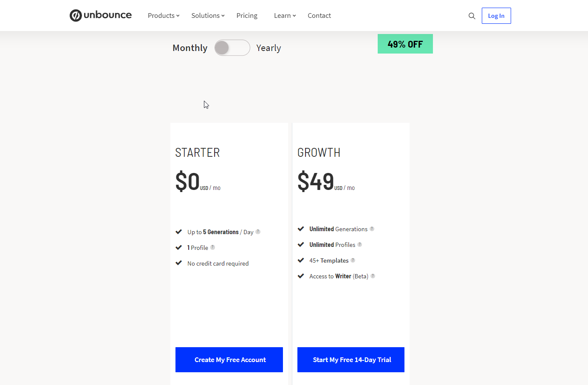The height and width of the screenshot is (385, 588).
Task: Open the 45+ Templates tooltip icon
Action: pyautogui.click(x=353, y=260)
